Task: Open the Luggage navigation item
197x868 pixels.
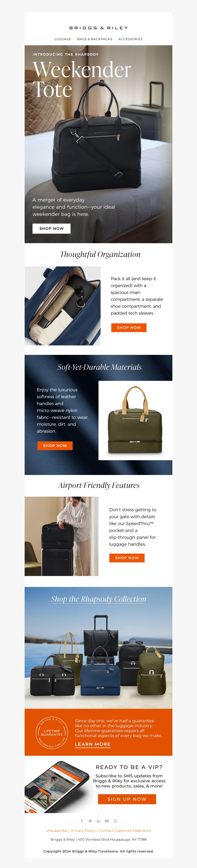Action: click(x=63, y=39)
